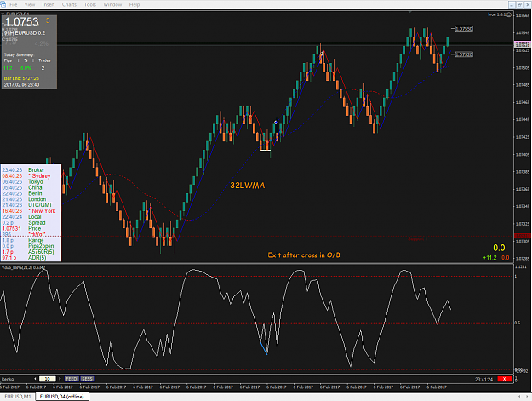
Task: Click the lower price label box near latest candle
Action: coord(463,54)
